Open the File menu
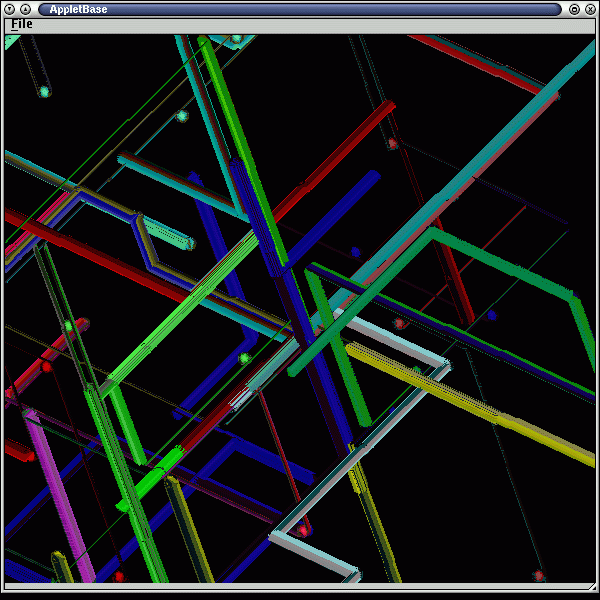This screenshot has height=600, width=600. coord(21,24)
